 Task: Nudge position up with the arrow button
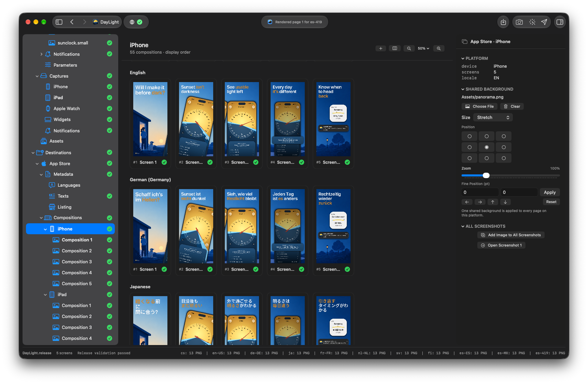pos(493,202)
